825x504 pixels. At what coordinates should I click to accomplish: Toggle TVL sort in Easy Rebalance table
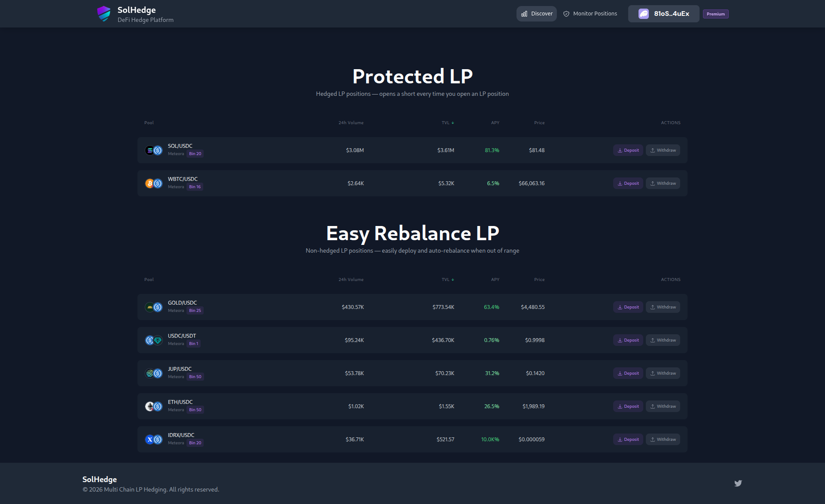(448, 279)
